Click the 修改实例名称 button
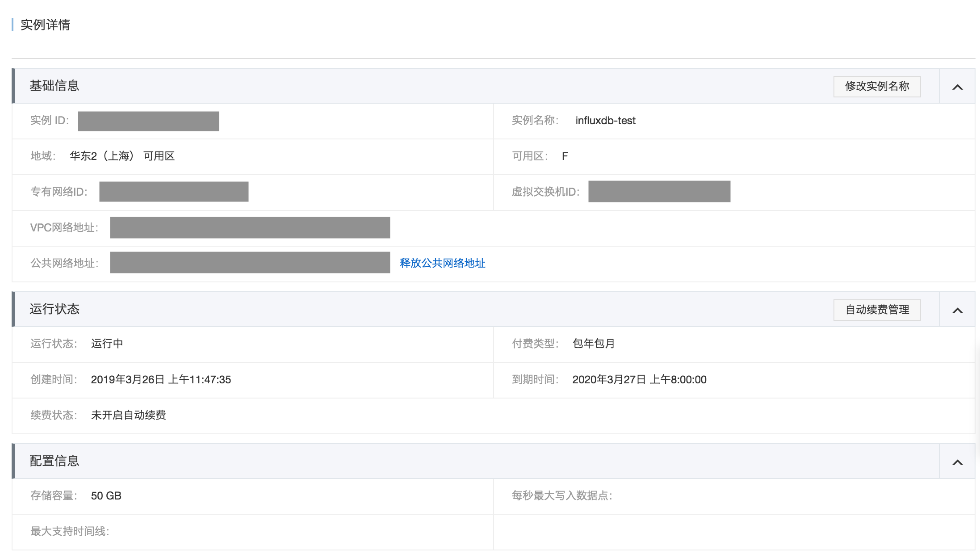 (x=877, y=86)
